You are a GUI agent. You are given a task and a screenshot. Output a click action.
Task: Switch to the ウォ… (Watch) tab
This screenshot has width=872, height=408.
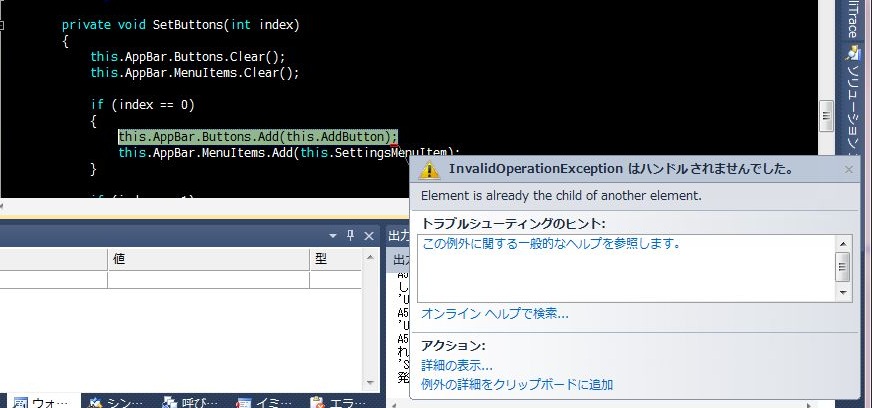[39, 401]
